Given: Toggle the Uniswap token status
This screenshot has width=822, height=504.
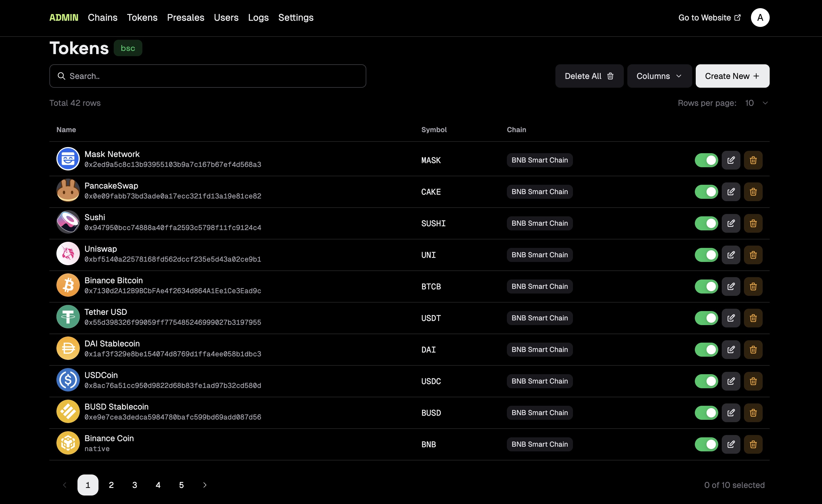Looking at the screenshot, I should click(706, 255).
